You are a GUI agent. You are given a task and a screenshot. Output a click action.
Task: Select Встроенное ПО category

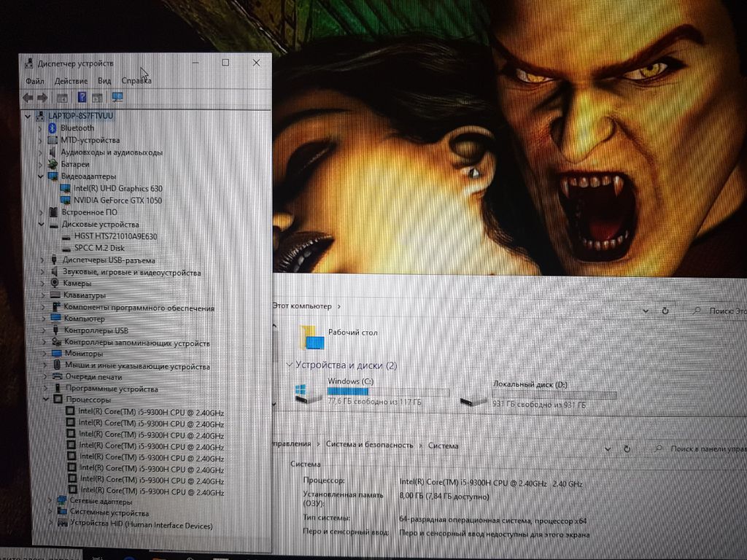coord(89,212)
